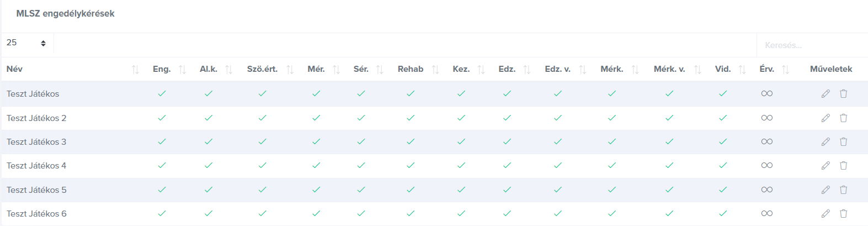Select the Érv. column header
This screenshot has width=868, height=226.
pos(766,69)
